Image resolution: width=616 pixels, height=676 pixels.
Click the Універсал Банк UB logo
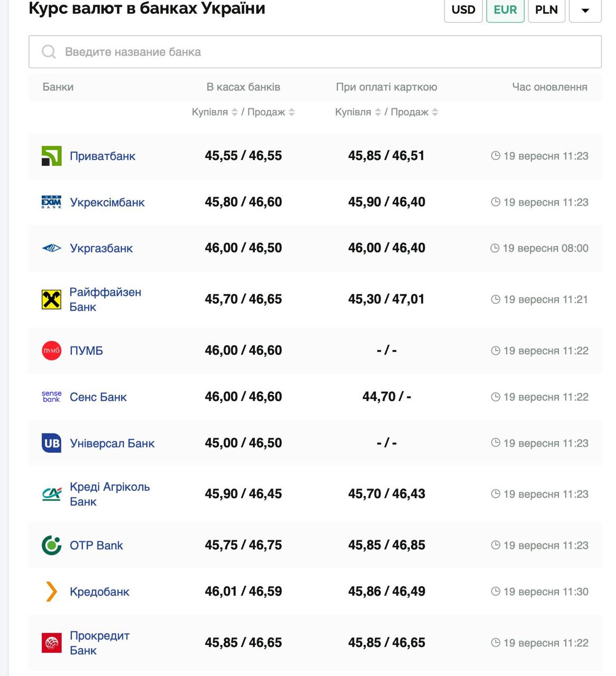tap(52, 443)
